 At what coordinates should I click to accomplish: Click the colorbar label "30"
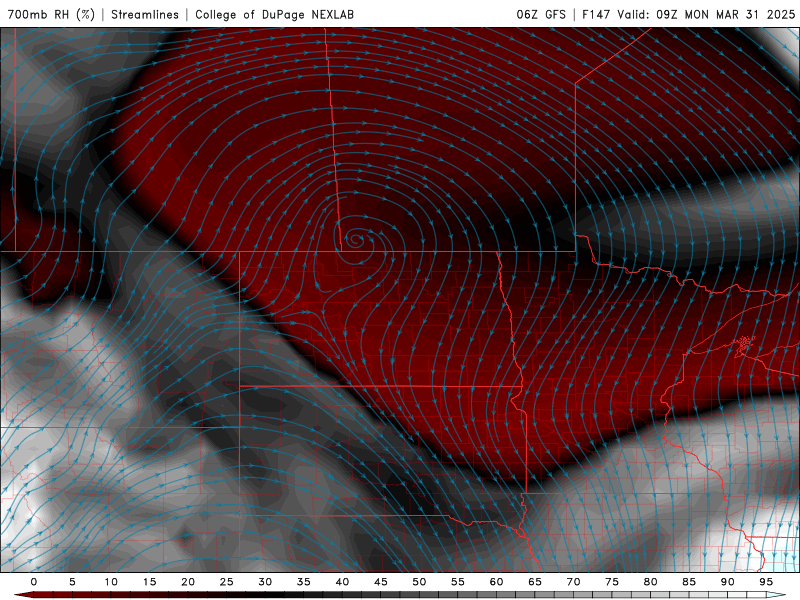tap(265, 582)
